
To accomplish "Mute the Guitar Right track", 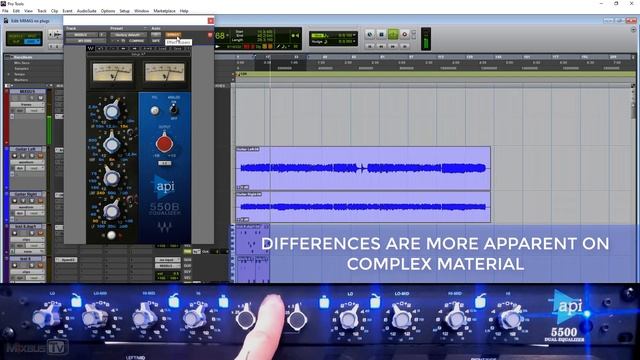I will coord(40,201).
